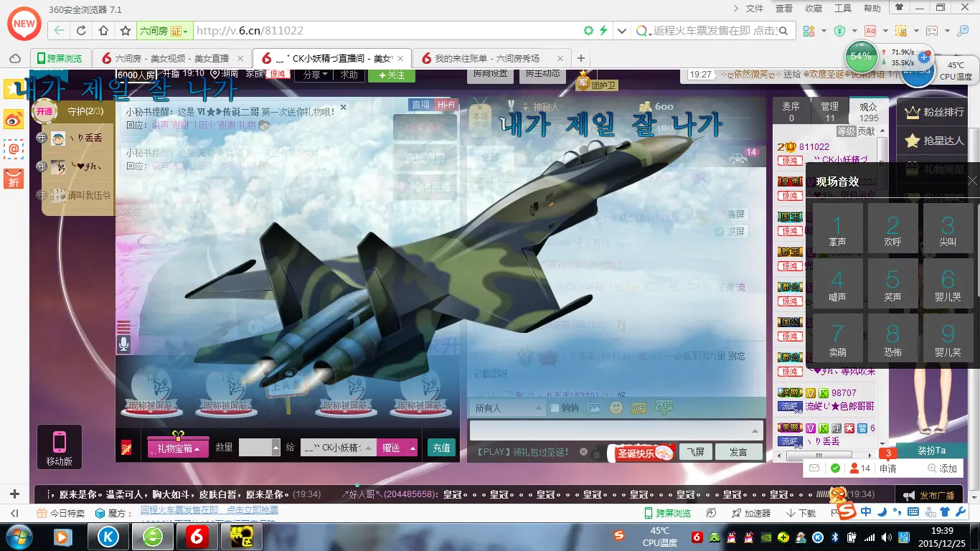Select the 管理 tab in user panel
This screenshot has height=551, width=980.
tap(830, 112)
